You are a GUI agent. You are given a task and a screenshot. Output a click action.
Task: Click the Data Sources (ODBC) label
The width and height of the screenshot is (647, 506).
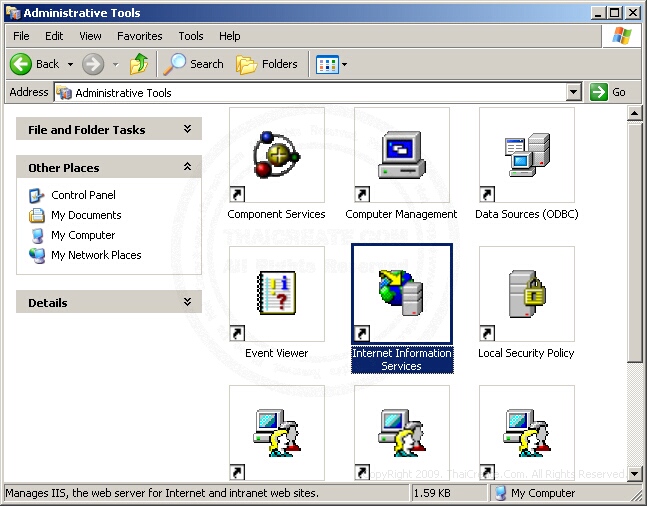tap(527, 214)
